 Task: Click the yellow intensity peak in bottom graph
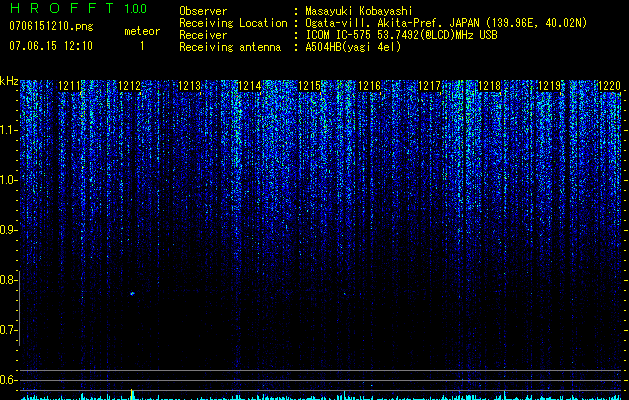point(132,394)
